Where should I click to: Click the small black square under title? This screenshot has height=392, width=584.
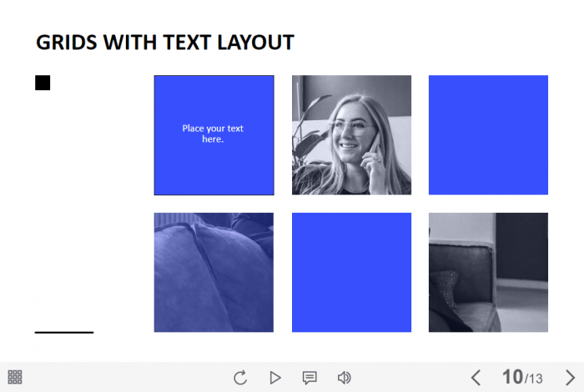[43, 83]
